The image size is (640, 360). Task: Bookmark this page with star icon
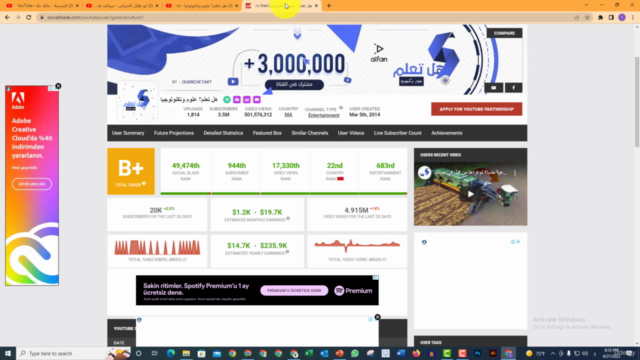[587, 18]
